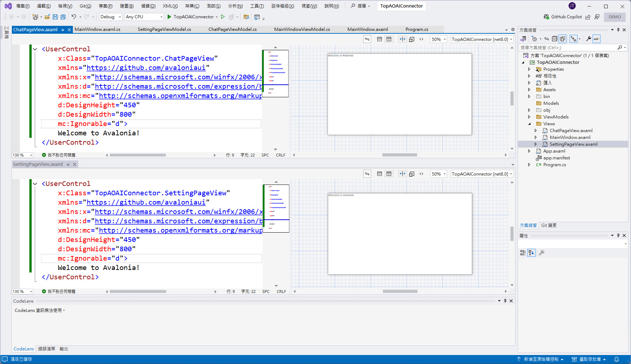The image size is (631, 364).
Task: Click Pending Changes Filter clock icon
Action: point(534,39)
